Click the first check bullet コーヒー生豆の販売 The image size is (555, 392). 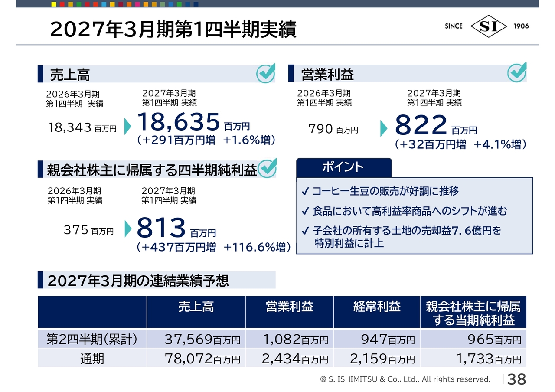[380, 191]
